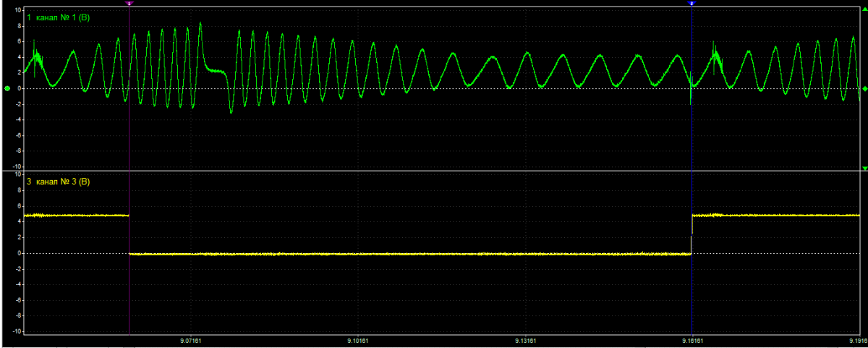The image size is (868, 348).
Task: Click the 9.07161 time axis label
Action: tap(190, 339)
